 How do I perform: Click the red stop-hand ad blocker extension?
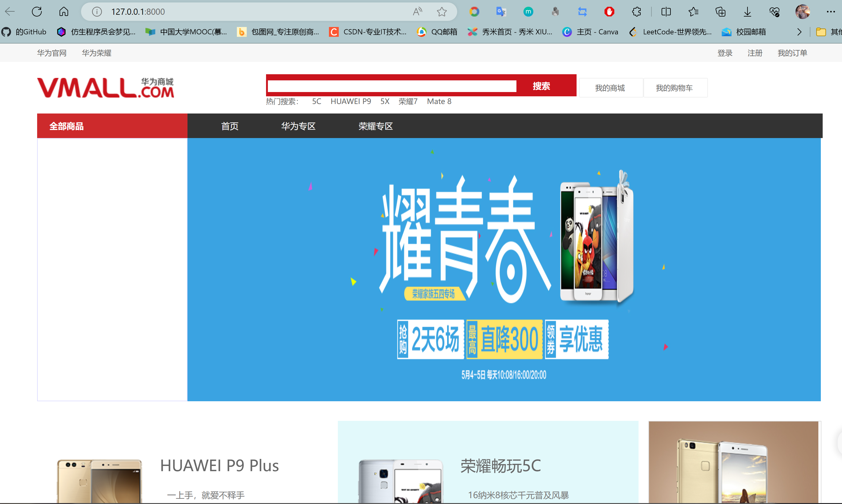pyautogui.click(x=609, y=12)
